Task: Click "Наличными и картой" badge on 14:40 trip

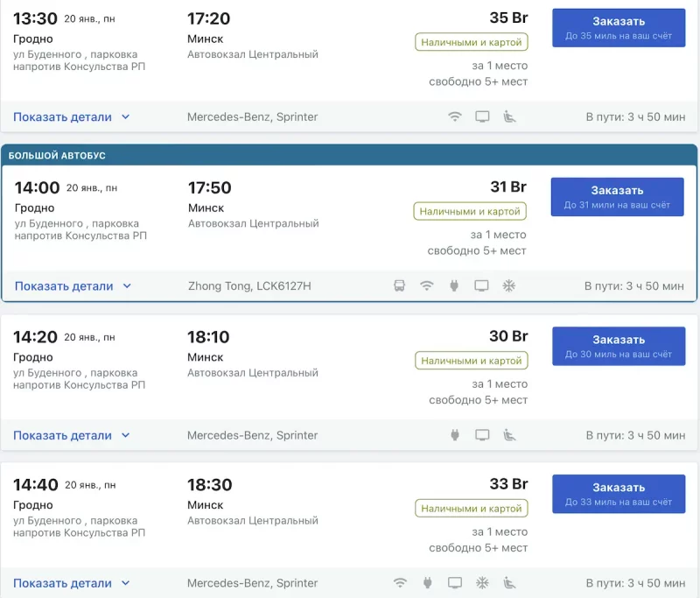Action: point(471,509)
